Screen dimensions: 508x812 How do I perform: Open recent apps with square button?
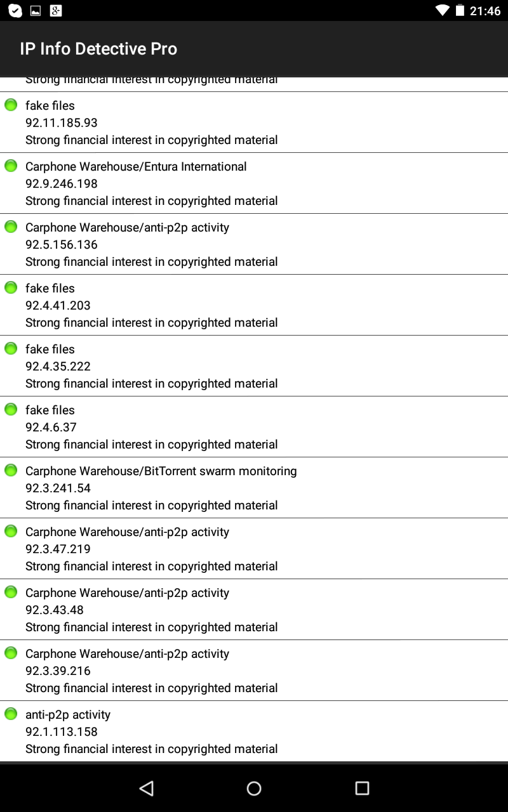pyautogui.click(x=362, y=789)
